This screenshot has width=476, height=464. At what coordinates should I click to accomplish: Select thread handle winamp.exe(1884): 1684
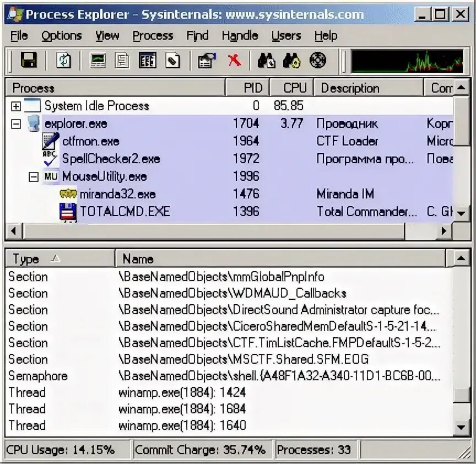click(230, 409)
